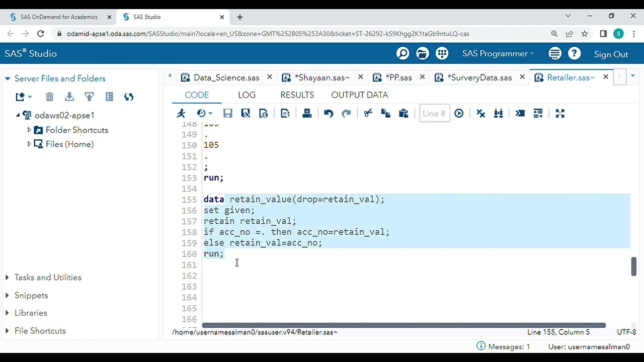The height and width of the screenshot is (362, 644).
Task: Open the SAS Programmer perspective dropdown
Action: pos(498,54)
